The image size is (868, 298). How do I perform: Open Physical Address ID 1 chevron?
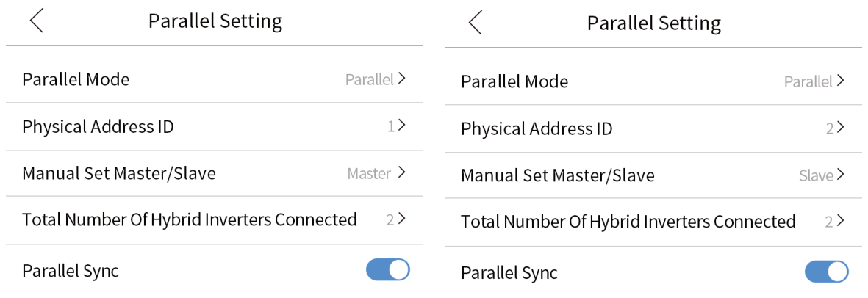(401, 126)
